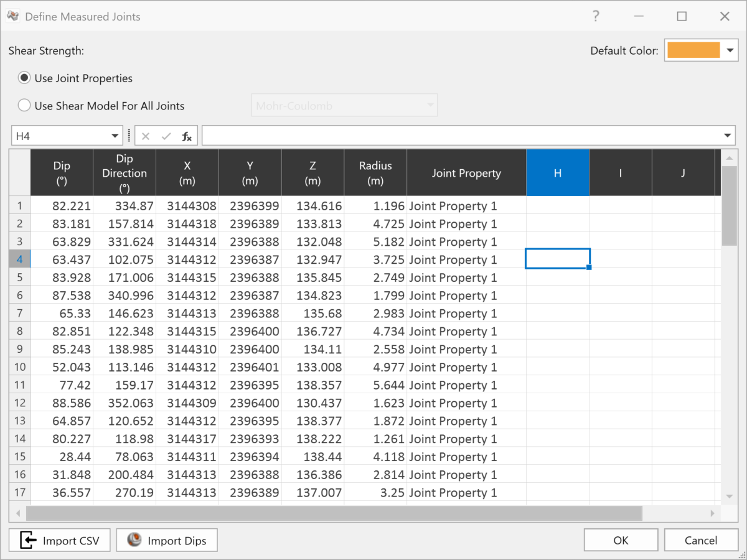Screen dimensions: 747x560
Task: Click Z cell 138.377
Action: click(312, 421)
